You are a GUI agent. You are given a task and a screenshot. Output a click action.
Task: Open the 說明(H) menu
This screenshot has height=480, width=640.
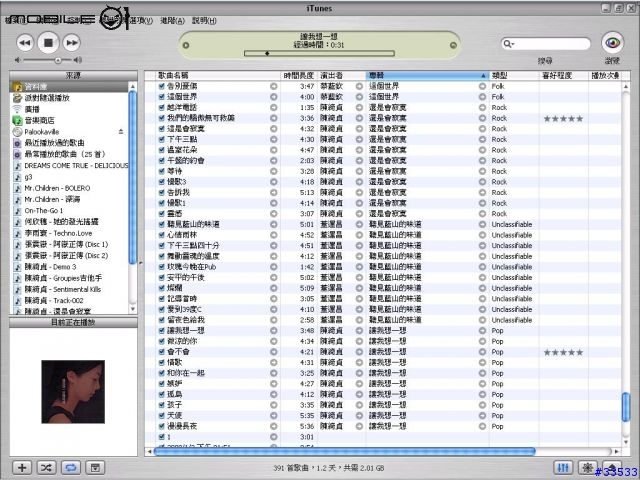(x=204, y=20)
